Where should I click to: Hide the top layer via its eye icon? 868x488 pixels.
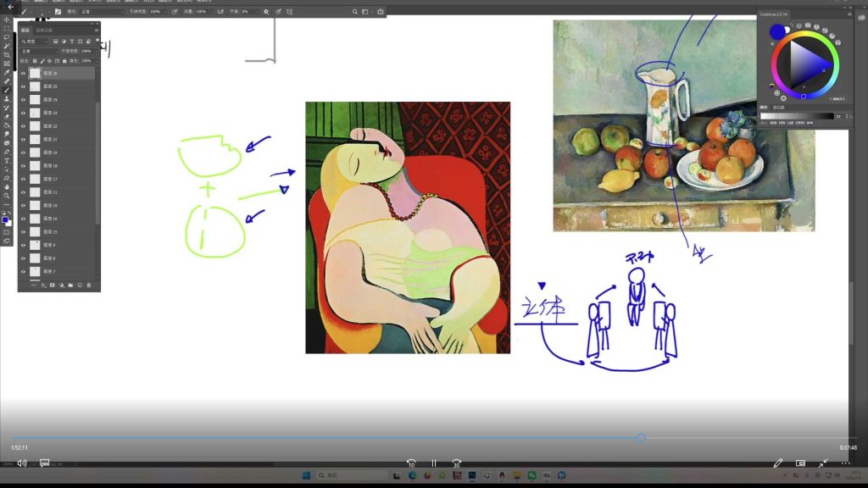(x=23, y=73)
